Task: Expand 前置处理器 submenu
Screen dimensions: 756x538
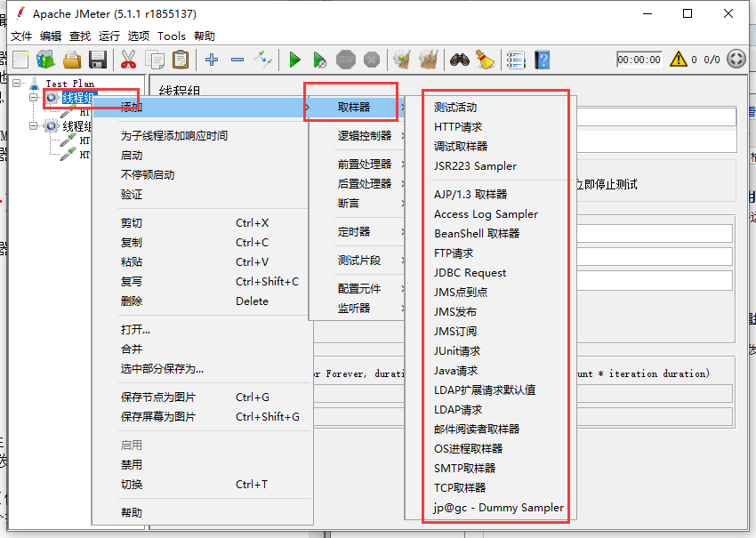Action: pos(357,165)
